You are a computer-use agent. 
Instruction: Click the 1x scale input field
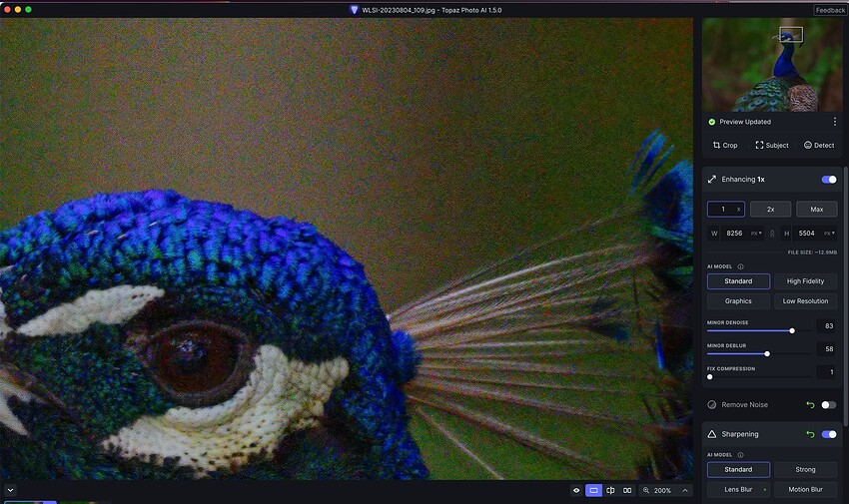point(725,210)
